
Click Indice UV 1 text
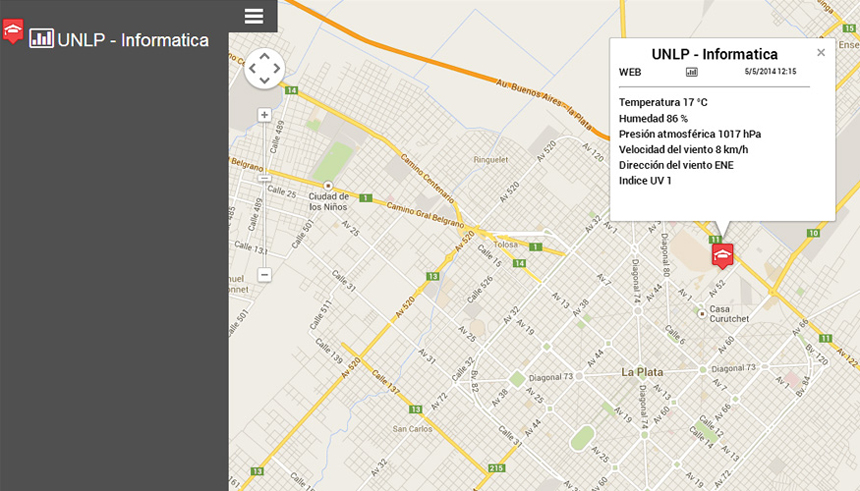645,180
